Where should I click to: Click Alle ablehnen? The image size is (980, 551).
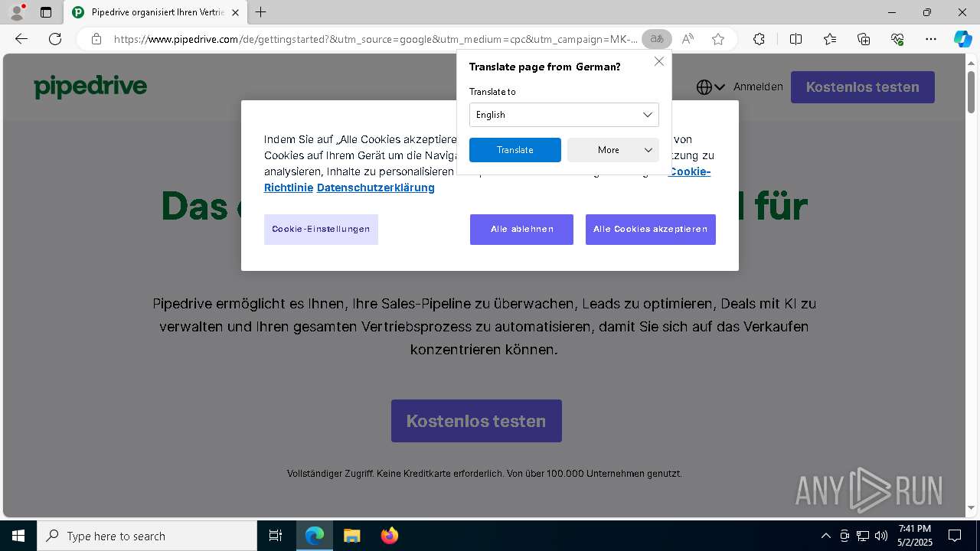[x=521, y=230]
